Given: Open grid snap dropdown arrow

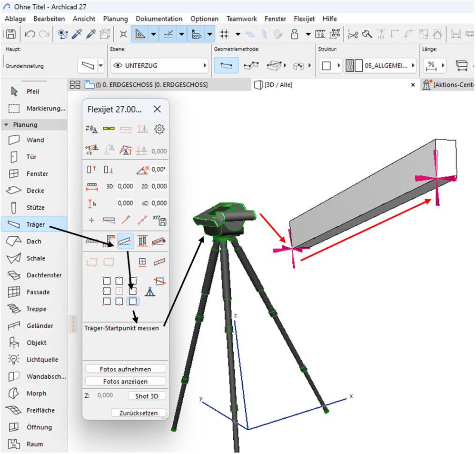Looking at the screenshot, I should pos(238,34).
